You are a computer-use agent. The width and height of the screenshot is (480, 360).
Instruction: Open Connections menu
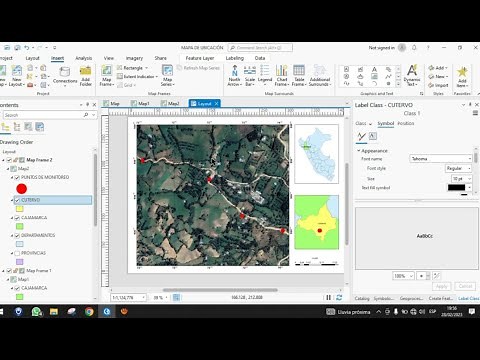click(x=65, y=76)
